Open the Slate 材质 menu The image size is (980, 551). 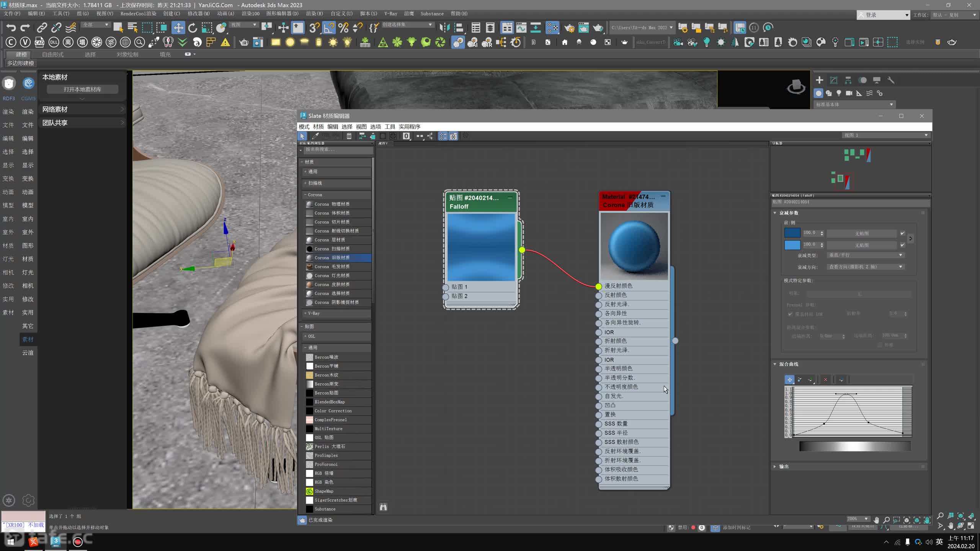[318, 127]
